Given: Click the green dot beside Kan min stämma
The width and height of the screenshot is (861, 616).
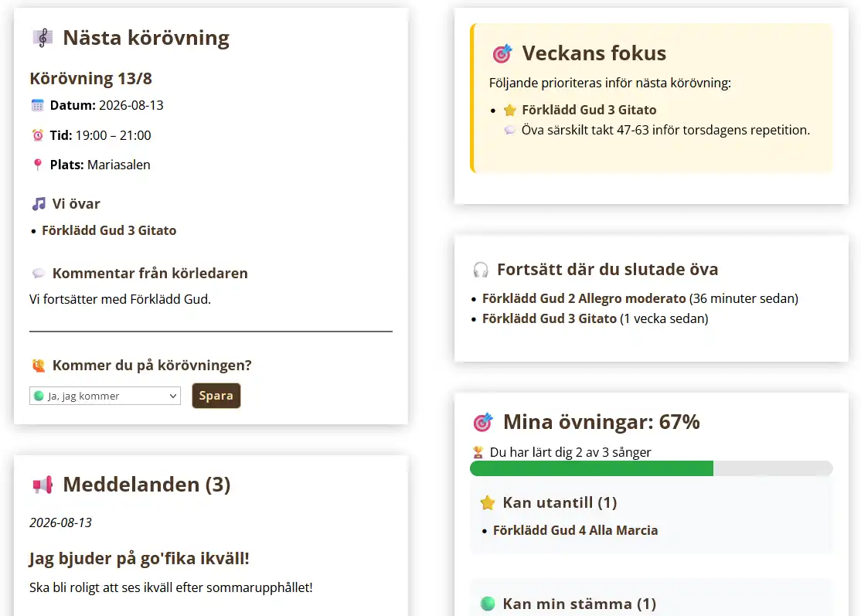Looking at the screenshot, I should coord(487,604).
